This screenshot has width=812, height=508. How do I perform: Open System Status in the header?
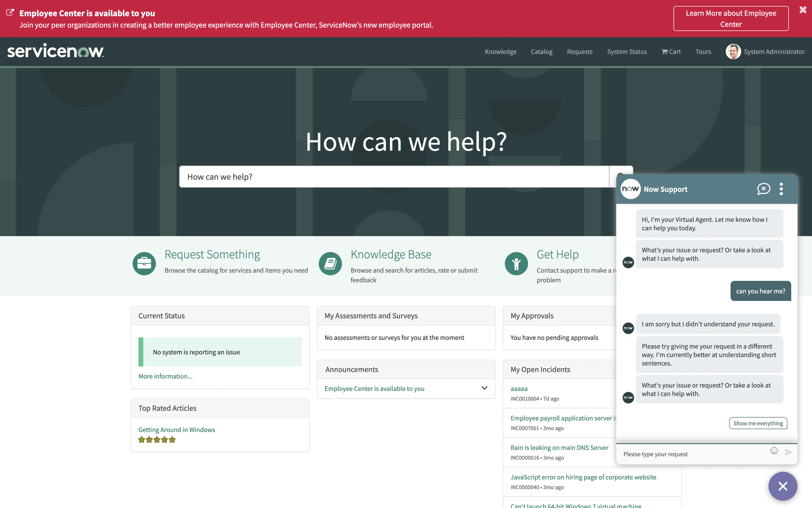627,52
